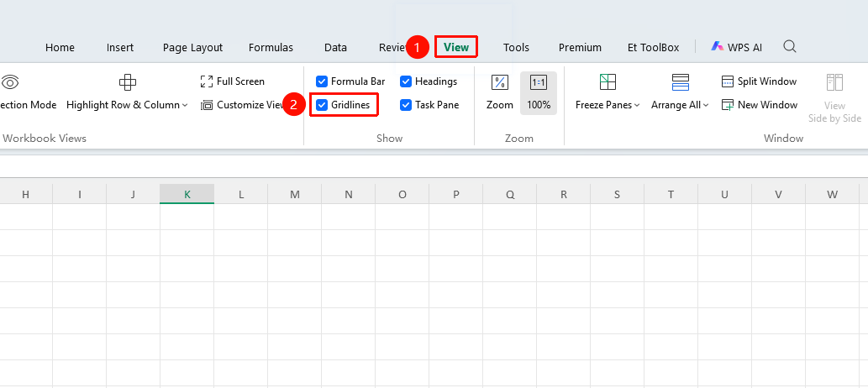Screen dimensions: 868x388
Task: Switch to the Premium tab
Action: point(580,48)
